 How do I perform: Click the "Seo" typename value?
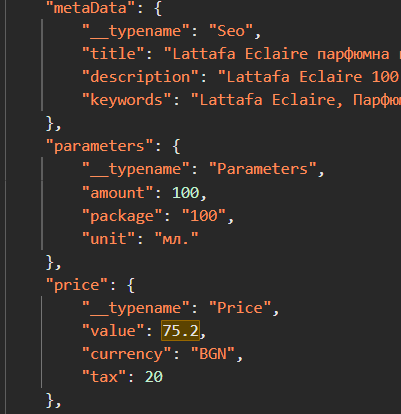coord(231,31)
